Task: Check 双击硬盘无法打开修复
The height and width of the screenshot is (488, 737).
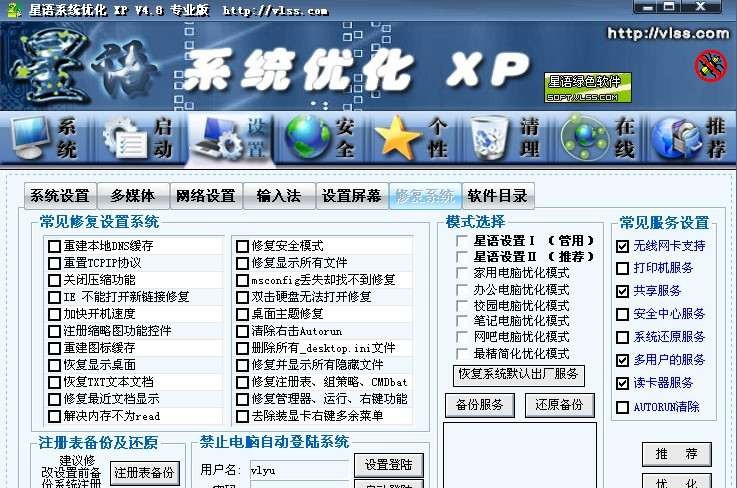Action: coord(243,297)
